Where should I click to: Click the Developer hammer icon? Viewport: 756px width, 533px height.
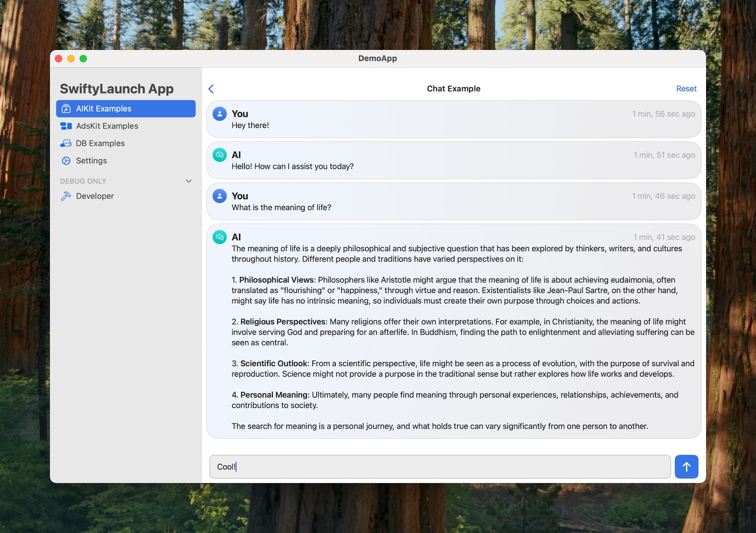point(66,196)
